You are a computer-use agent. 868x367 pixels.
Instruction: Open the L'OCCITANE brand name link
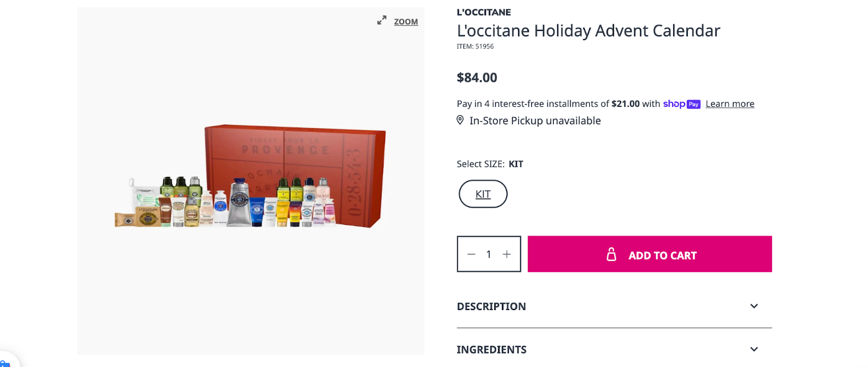[x=483, y=12]
